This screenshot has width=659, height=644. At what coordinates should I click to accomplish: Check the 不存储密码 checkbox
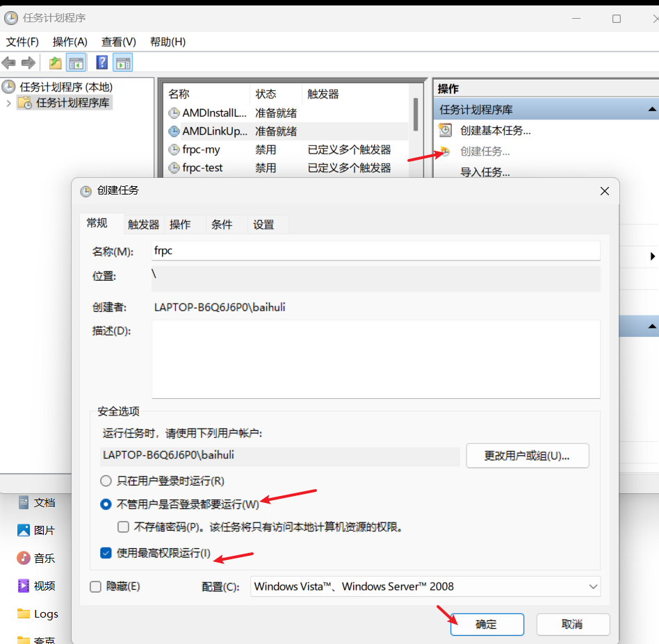tap(123, 527)
